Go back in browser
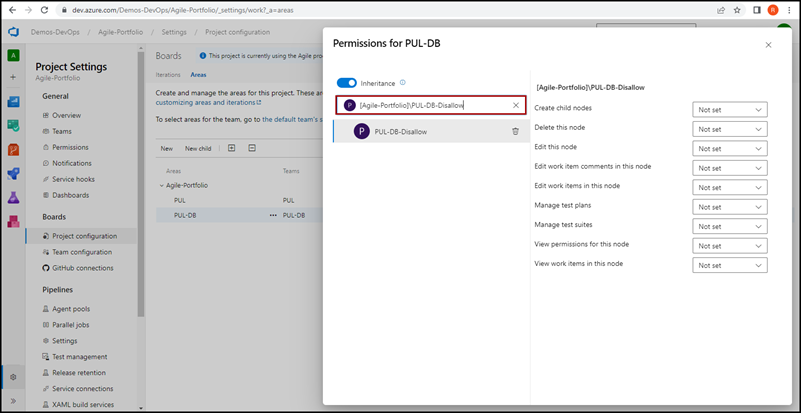Screen dimensions: 801x413 coord(13,10)
